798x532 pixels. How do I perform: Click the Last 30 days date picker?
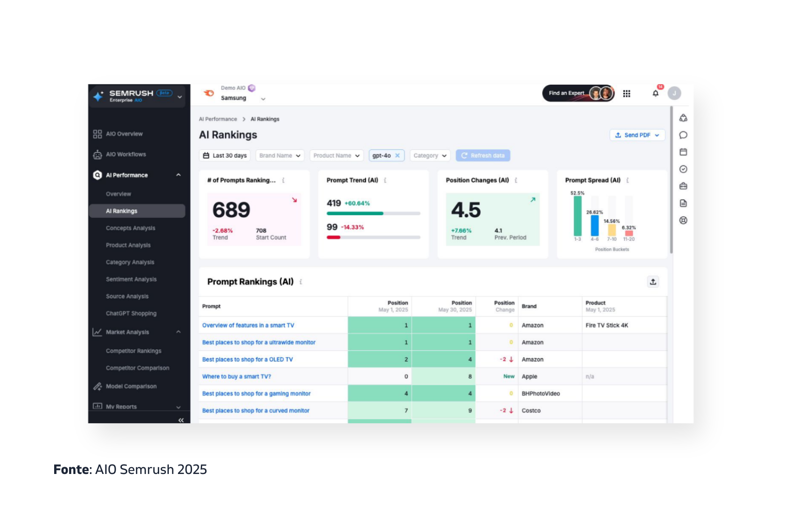pyautogui.click(x=225, y=155)
